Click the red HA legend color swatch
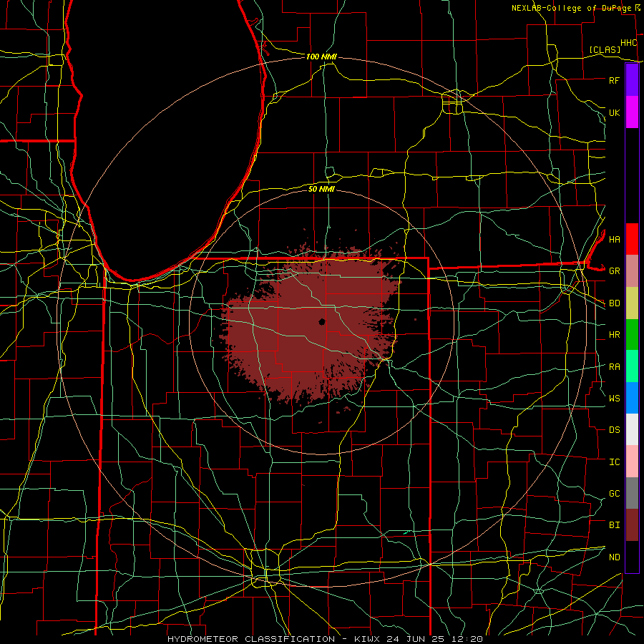This screenshot has height=644, width=644. coord(632,239)
